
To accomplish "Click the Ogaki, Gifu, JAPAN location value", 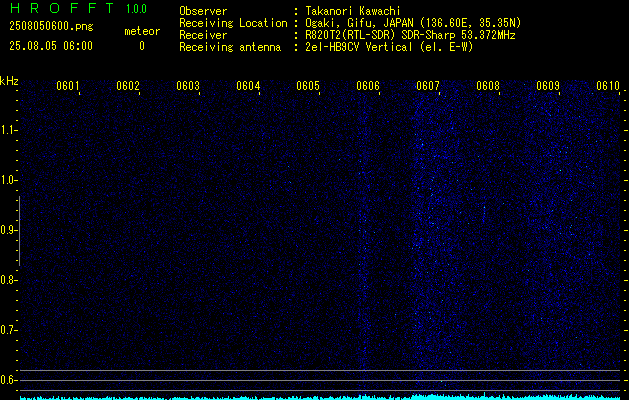I will 413,23.
